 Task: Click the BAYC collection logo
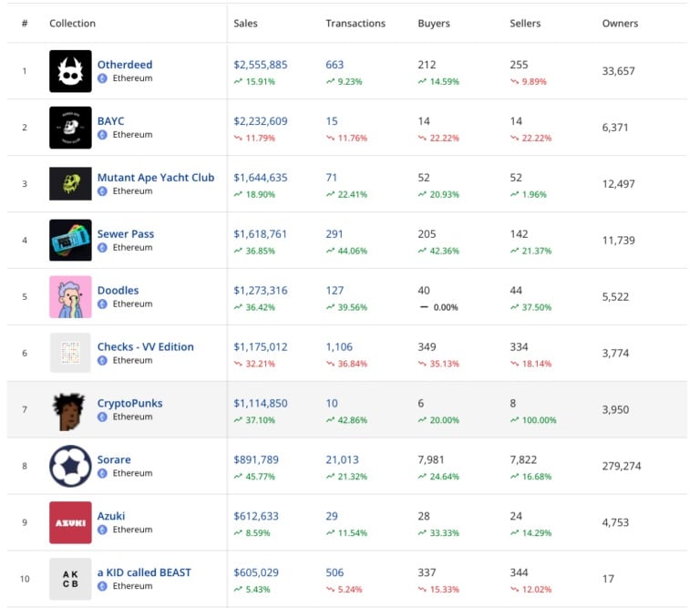pyautogui.click(x=70, y=128)
